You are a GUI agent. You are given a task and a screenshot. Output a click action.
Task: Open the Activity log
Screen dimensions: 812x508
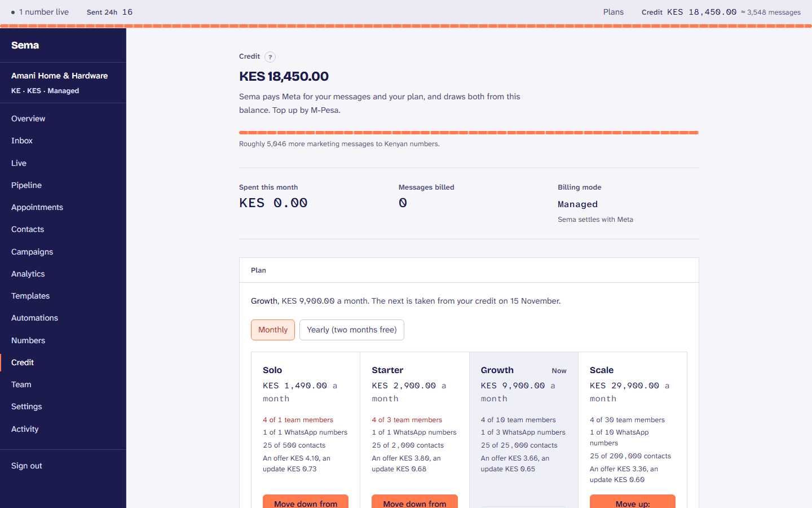[25, 429]
